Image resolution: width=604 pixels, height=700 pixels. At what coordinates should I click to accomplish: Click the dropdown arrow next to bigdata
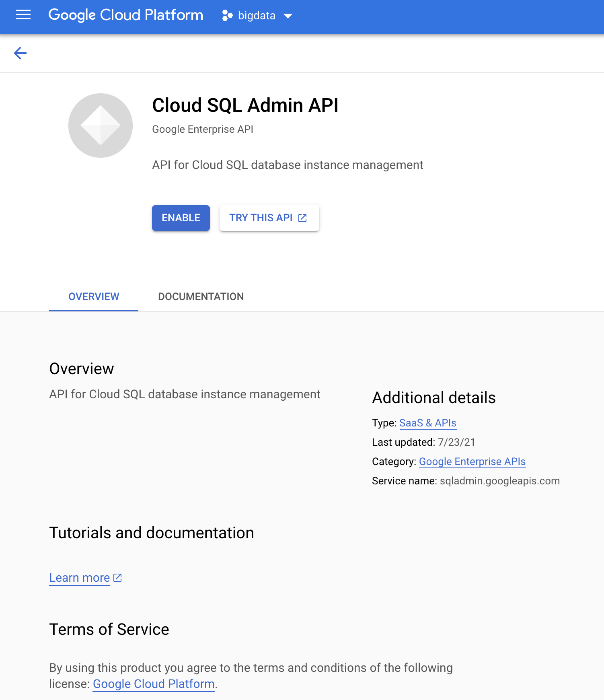288,16
